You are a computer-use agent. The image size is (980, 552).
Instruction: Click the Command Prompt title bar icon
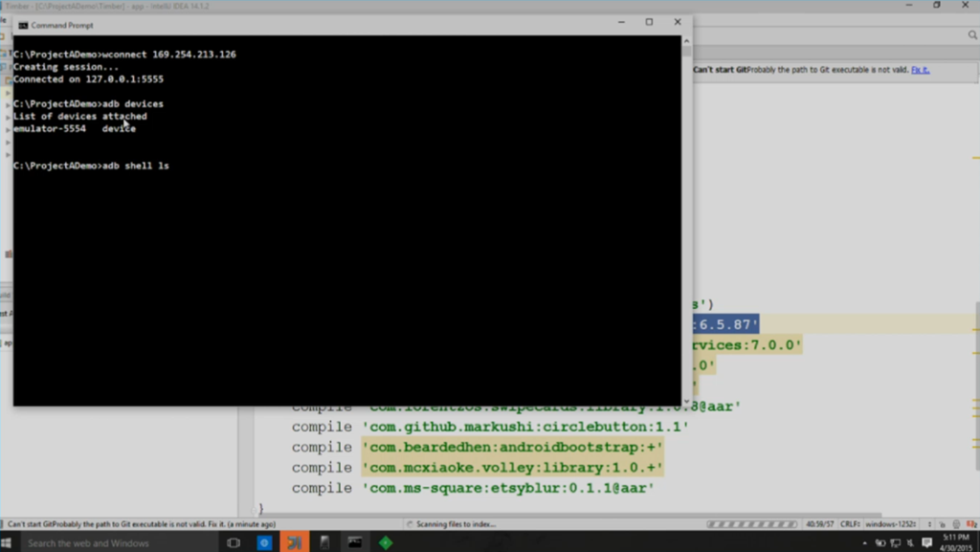tap(23, 26)
